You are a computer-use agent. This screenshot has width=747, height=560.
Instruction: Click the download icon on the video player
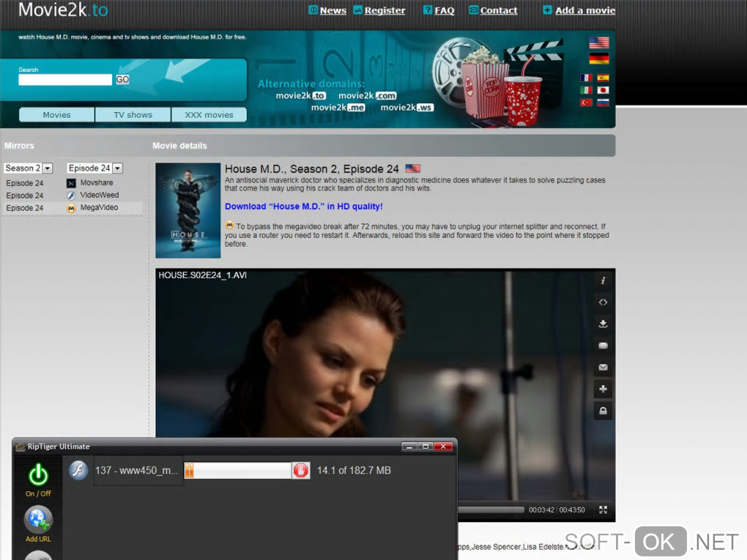click(x=603, y=324)
